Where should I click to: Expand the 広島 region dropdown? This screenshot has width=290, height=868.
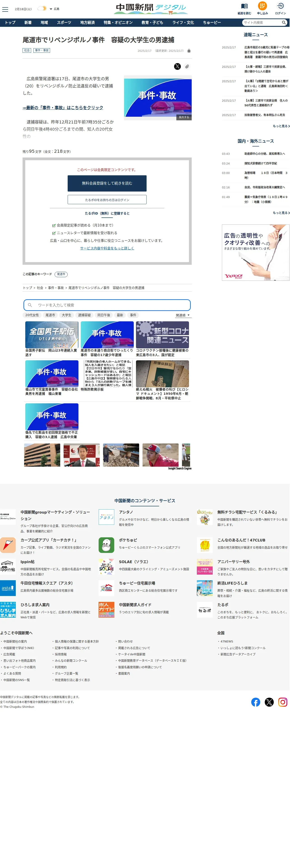point(54,9)
